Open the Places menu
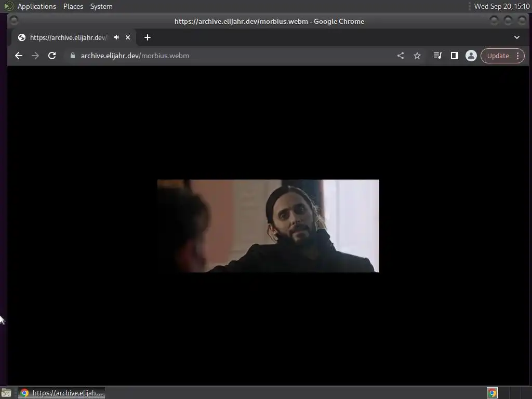This screenshot has height=399, width=532. (x=73, y=6)
